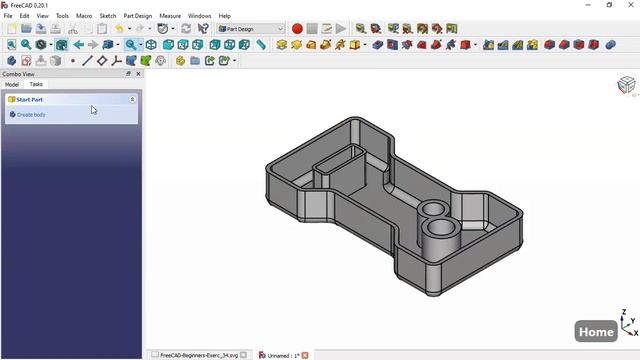The image size is (640, 360).
Task: Select the Revolution tool
Action: coord(296,45)
